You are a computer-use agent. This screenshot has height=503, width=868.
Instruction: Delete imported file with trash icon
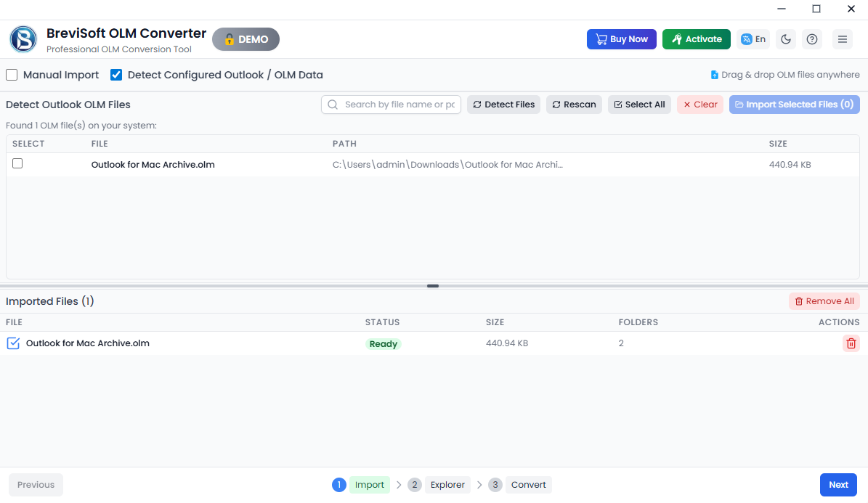851,343
